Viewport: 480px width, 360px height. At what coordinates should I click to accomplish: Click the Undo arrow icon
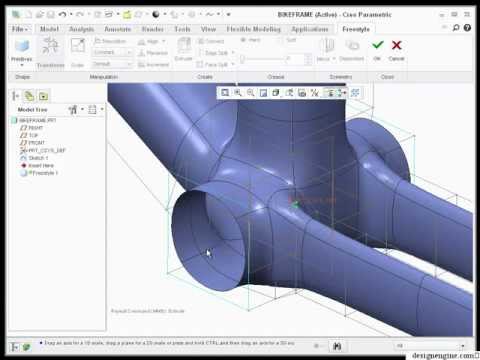62,14
